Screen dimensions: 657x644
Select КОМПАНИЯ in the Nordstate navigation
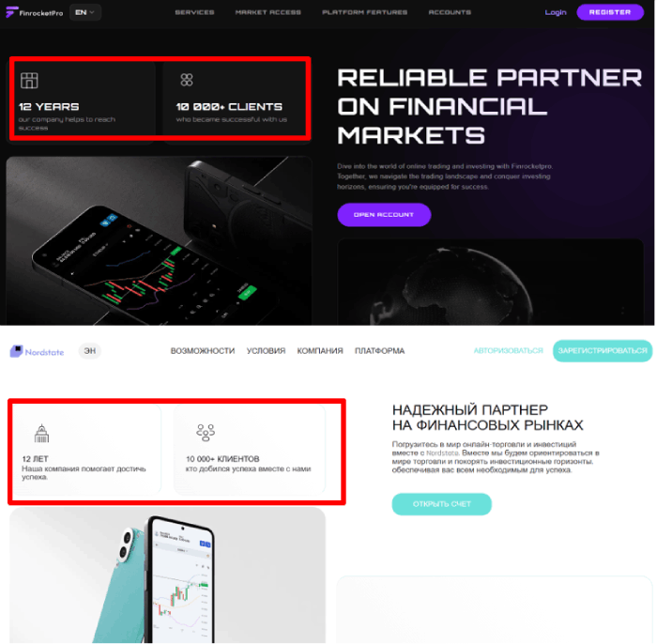320,351
